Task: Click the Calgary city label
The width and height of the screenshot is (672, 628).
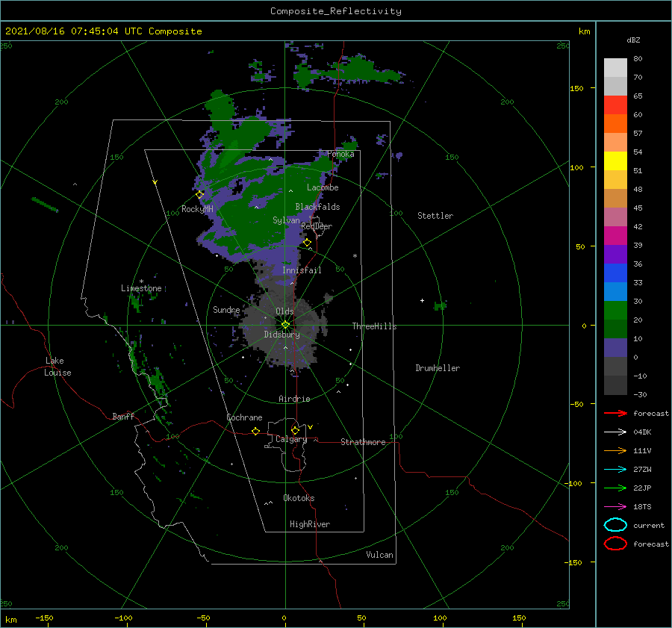Action: pos(291,439)
